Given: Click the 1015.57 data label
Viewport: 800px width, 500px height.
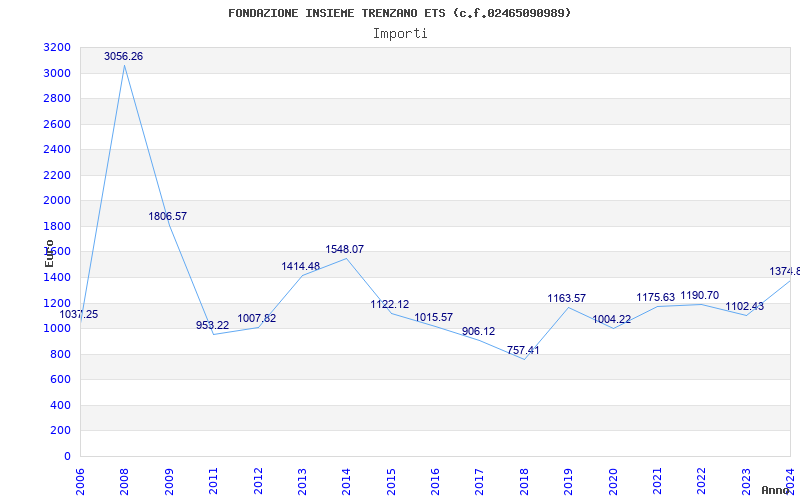Looking at the screenshot, I should pos(434,317).
